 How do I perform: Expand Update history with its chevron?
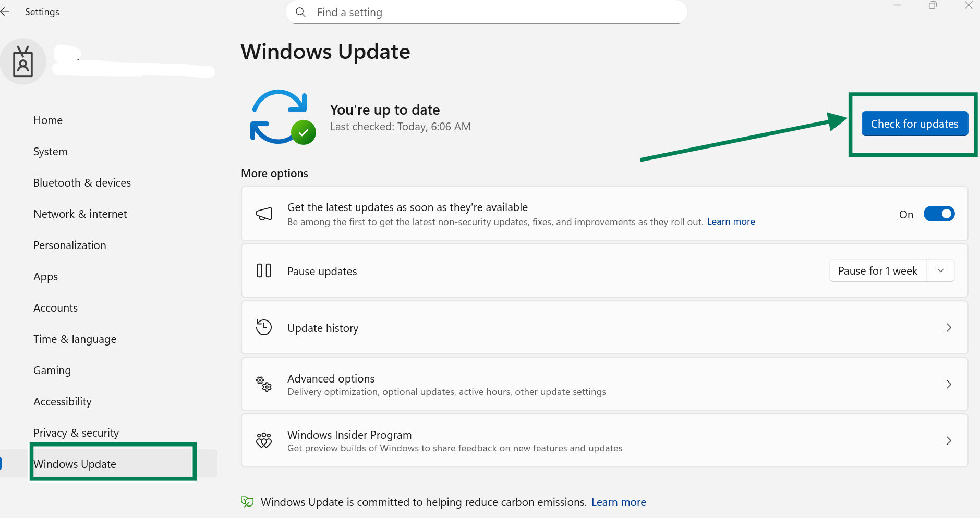coord(949,327)
